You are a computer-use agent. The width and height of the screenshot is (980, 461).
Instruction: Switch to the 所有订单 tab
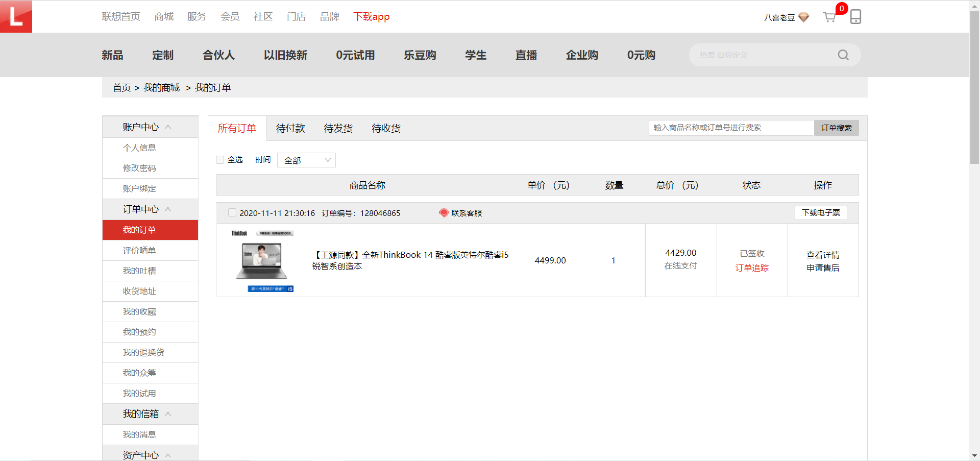click(x=237, y=128)
